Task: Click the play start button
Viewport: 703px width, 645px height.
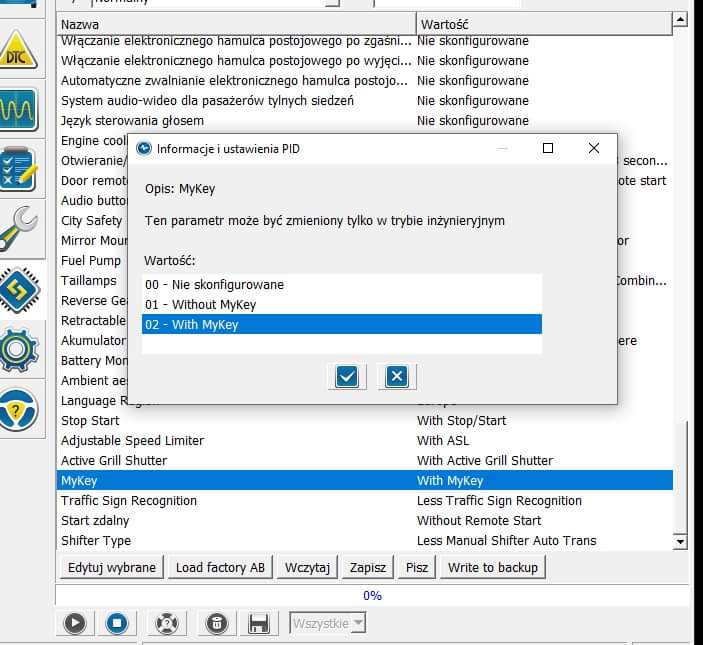Action: pyautogui.click(x=74, y=623)
